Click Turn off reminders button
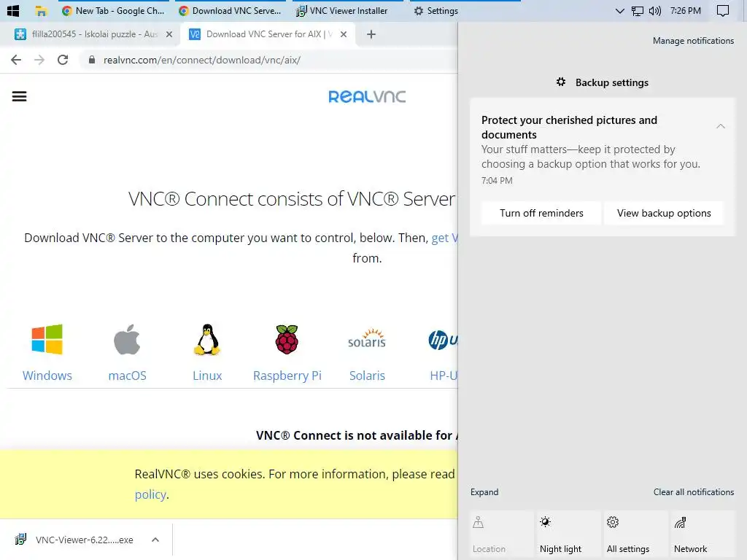This screenshot has width=747, height=560. 541,214
